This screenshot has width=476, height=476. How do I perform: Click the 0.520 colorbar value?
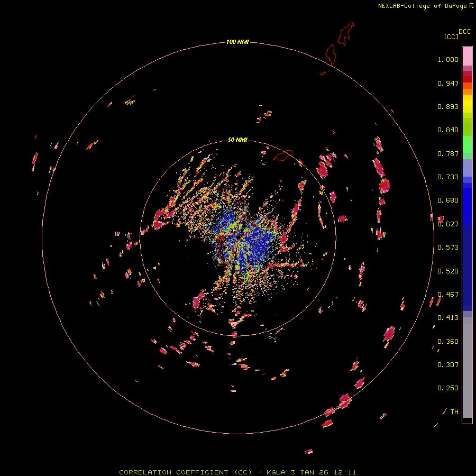(448, 271)
